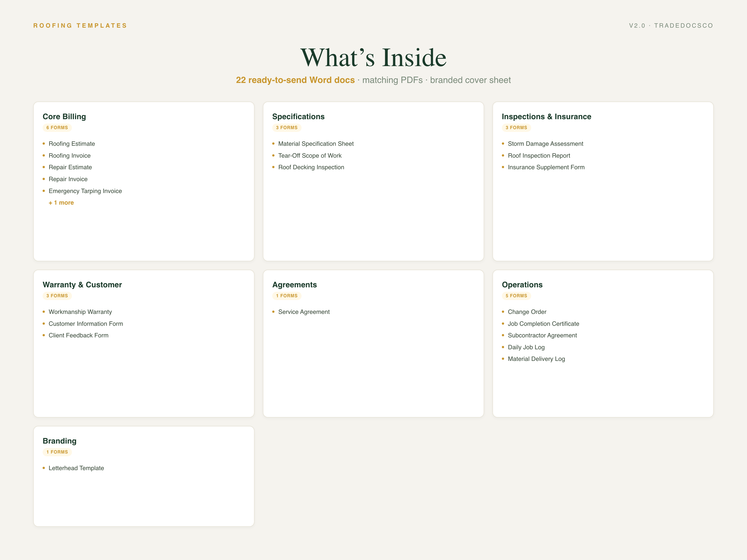Expand the '+ 1 more' item in Core Billing
This screenshot has height=560, width=747.
tap(61, 202)
